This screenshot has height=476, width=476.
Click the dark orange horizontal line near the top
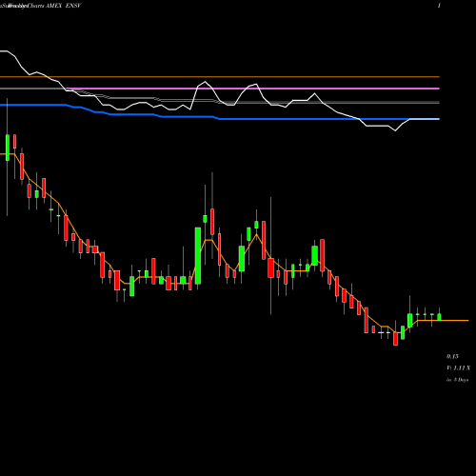coord(220,77)
